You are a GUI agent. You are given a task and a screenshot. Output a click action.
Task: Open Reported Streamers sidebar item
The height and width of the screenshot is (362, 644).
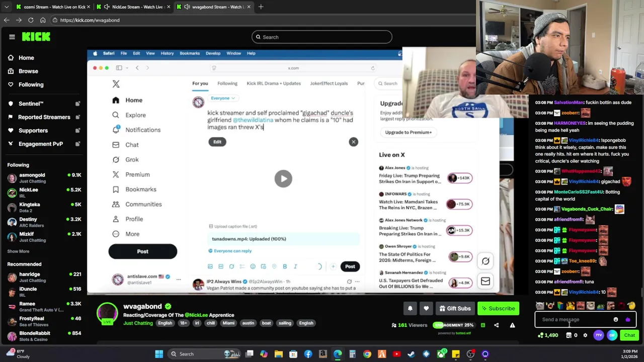(43, 117)
